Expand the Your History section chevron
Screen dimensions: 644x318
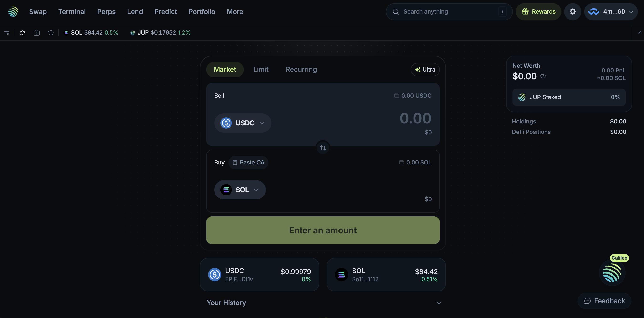[x=439, y=303]
